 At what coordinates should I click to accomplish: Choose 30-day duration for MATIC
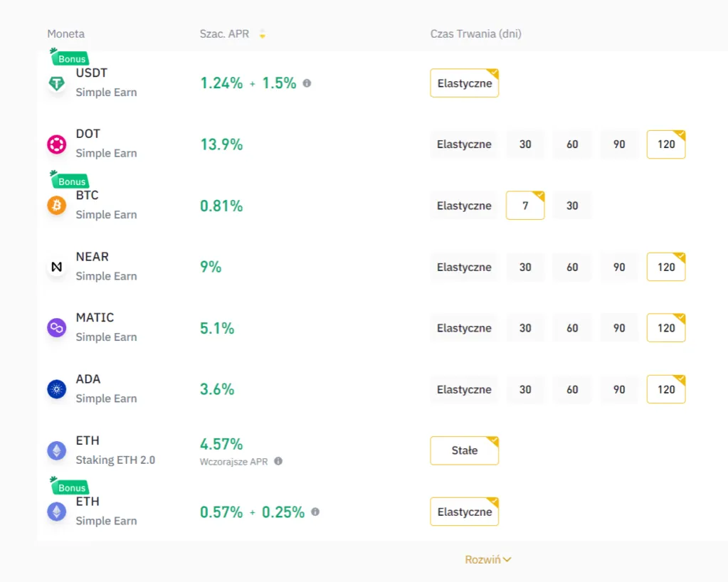(525, 328)
